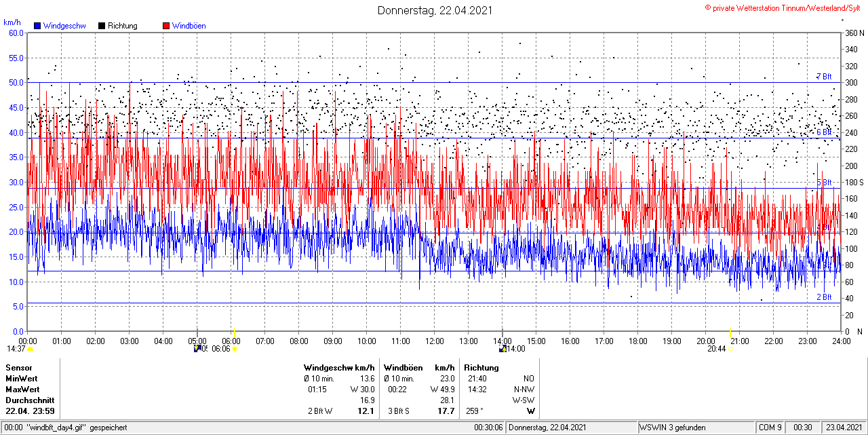Click the MinWert row label
The height and width of the screenshot is (435, 868).
pyautogui.click(x=22, y=379)
